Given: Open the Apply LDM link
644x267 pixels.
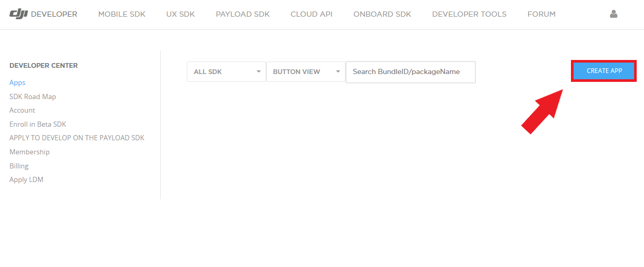Looking at the screenshot, I should (26, 179).
